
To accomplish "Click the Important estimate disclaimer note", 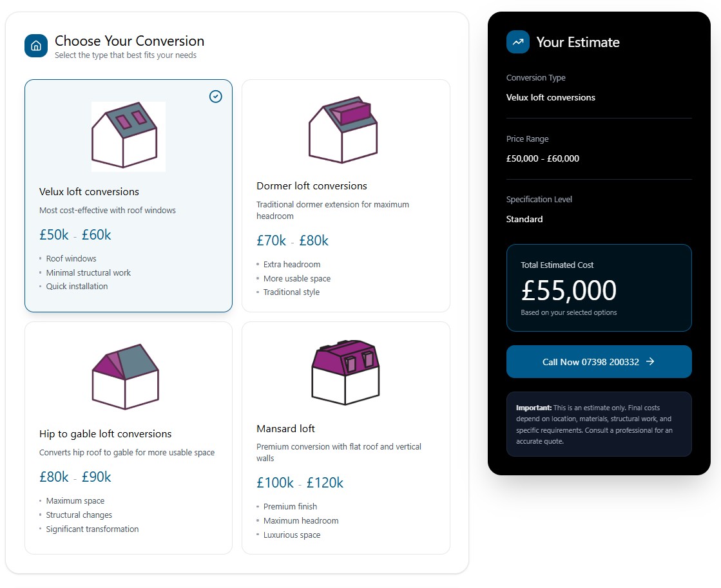I will click(x=599, y=424).
